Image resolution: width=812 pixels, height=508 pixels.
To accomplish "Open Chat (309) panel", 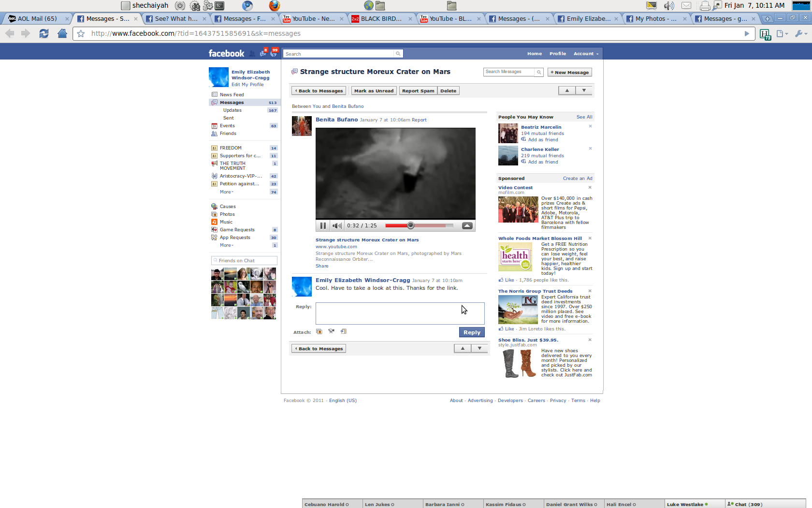I will (766, 504).
